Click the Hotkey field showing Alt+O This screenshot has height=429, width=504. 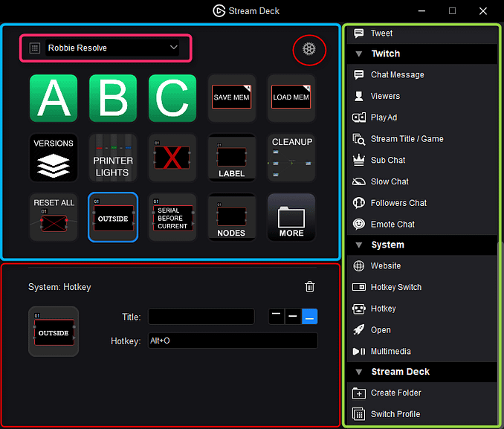(233, 341)
